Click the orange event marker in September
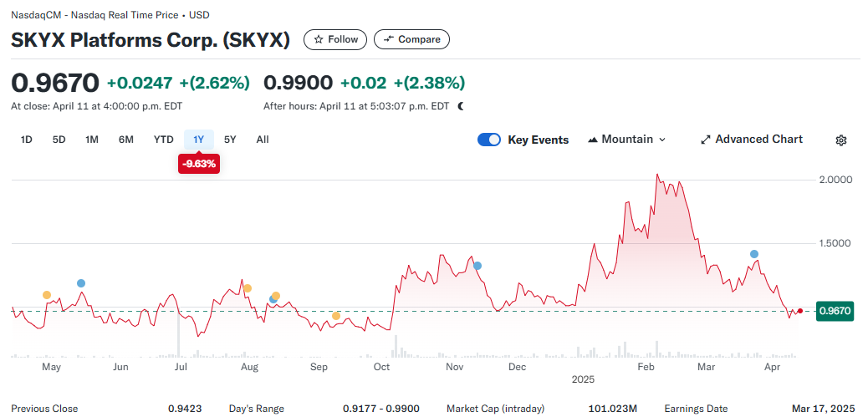This screenshot has height=417, width=868. [x=336, y=316]
